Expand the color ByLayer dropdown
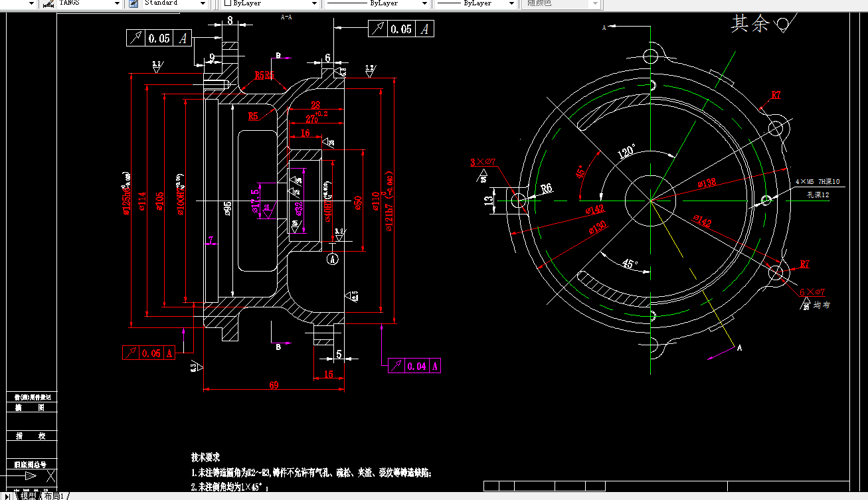Image resolution: width=868 pixels, height=500 pixels. [315, 3]
